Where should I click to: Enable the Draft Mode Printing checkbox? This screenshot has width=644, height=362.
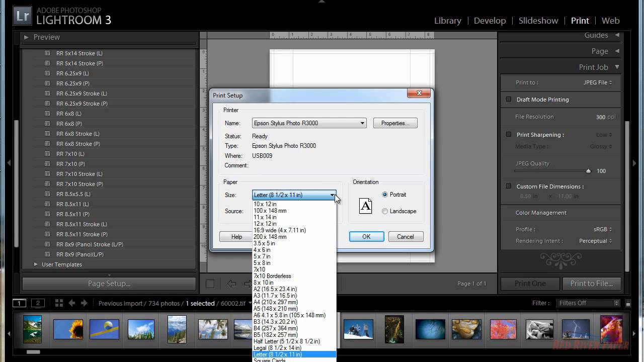tap(509, 100)
